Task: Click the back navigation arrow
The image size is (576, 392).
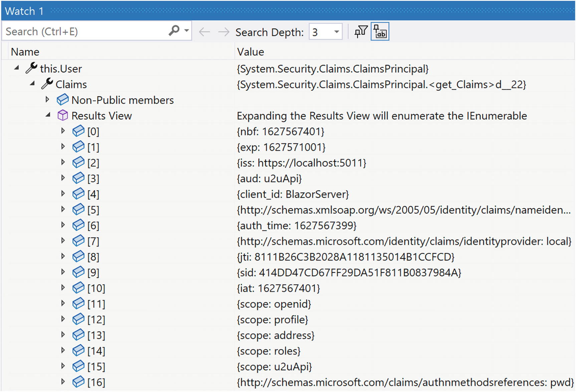Action: coord(204,32)
